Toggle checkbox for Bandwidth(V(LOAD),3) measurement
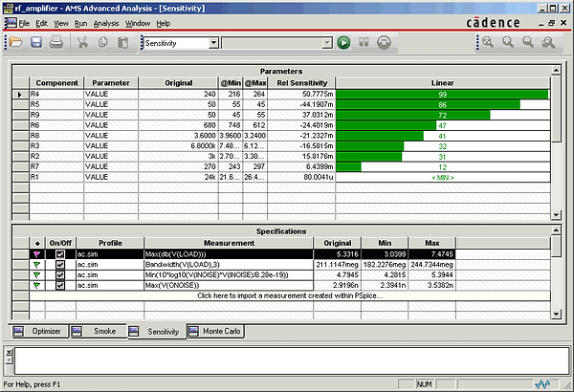This screenshot has height=392, width=574. click(x=60, y=264)
